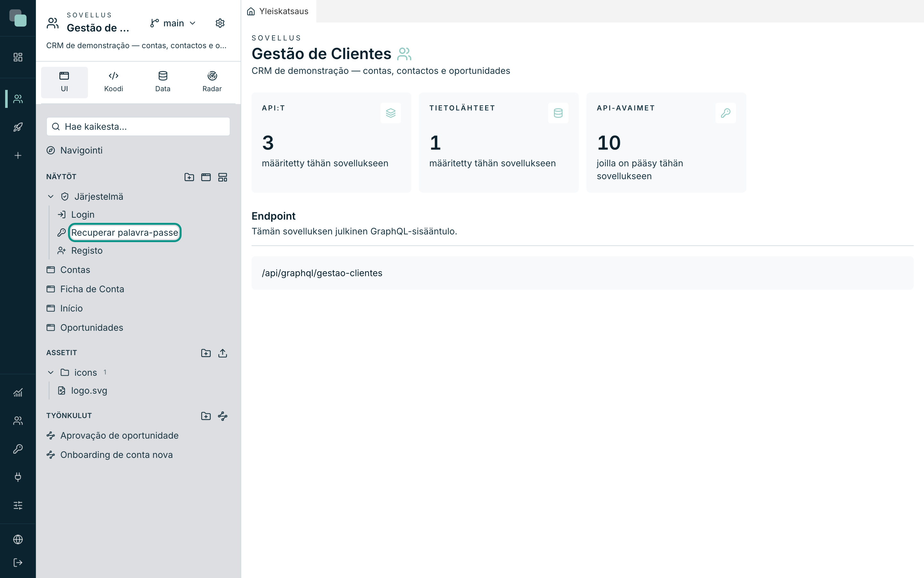Collapse the Järjestelmä folder
The image size is (924, 578).
click(x=50, y=197)
